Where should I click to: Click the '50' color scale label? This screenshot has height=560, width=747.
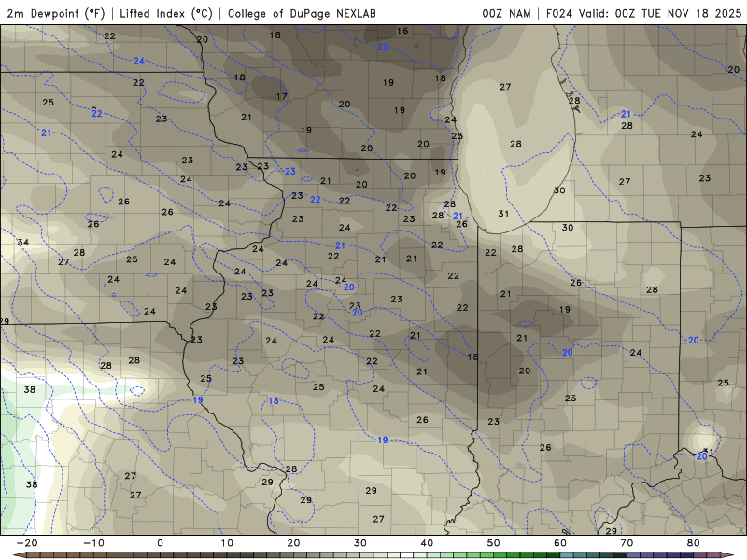[494, 543]
